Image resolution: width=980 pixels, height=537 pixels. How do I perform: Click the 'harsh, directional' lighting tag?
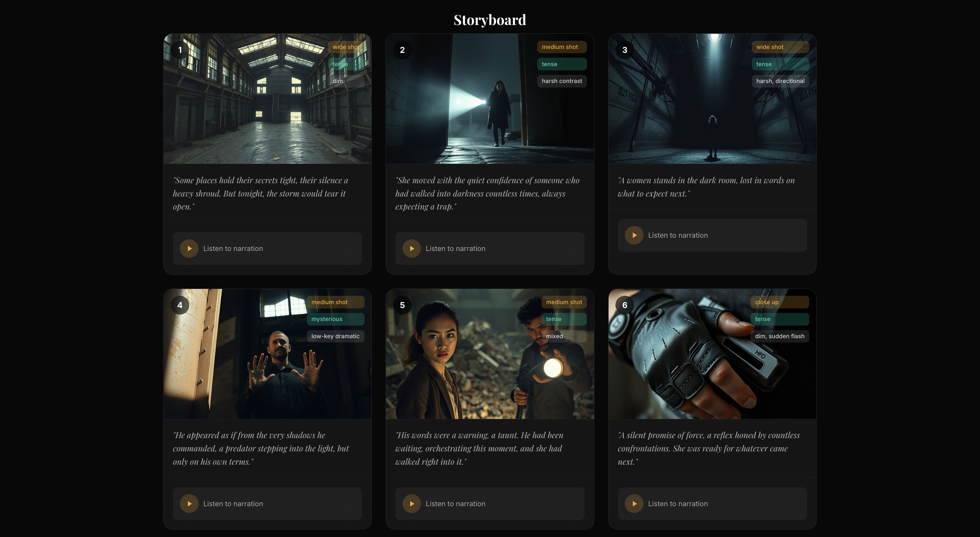[780, 81]
